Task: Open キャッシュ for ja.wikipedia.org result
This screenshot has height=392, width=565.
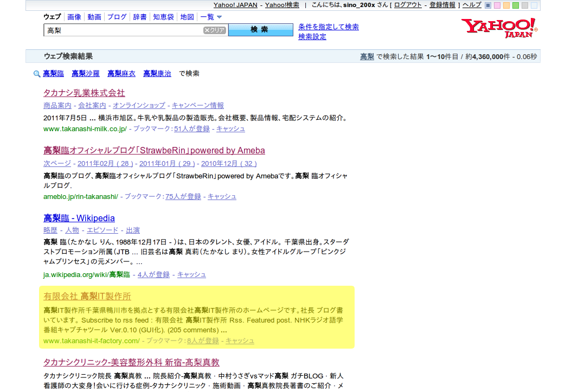Action: point(192,275)
